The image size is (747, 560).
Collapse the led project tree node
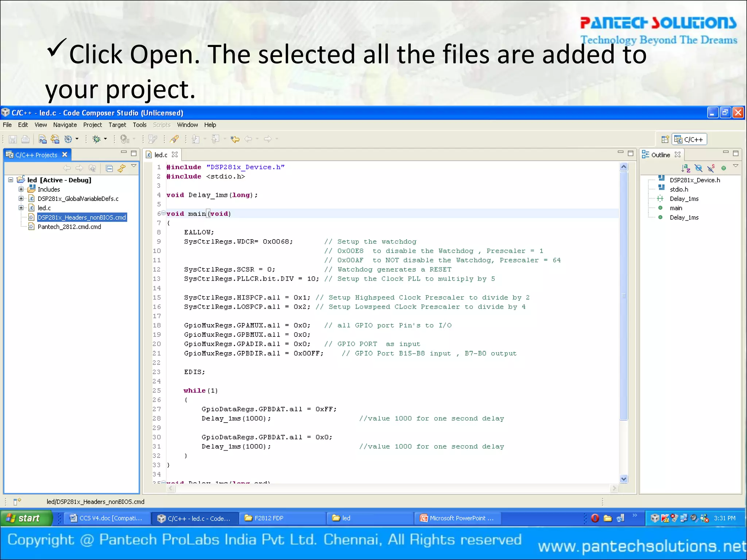(x=11, y=180)
